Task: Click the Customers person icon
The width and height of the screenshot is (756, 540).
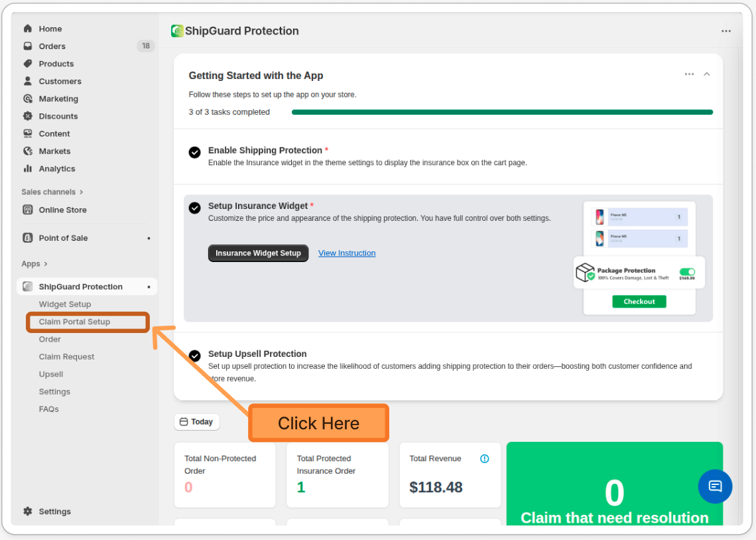Action: 28,81
